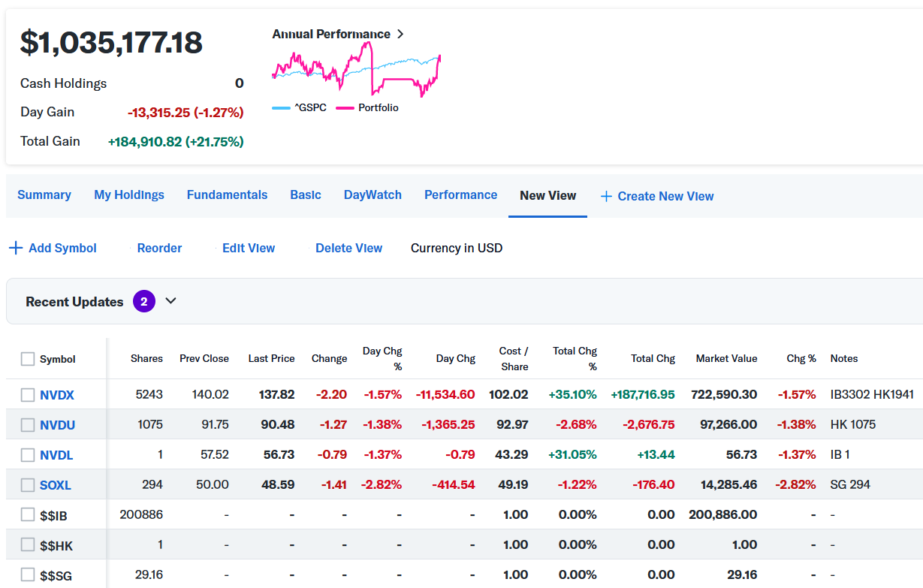Image resolution: width=923 pixels, height=588 pixels.
Task: Click the blue ^GSPC legend marker
Action: [x=281, y=108]
